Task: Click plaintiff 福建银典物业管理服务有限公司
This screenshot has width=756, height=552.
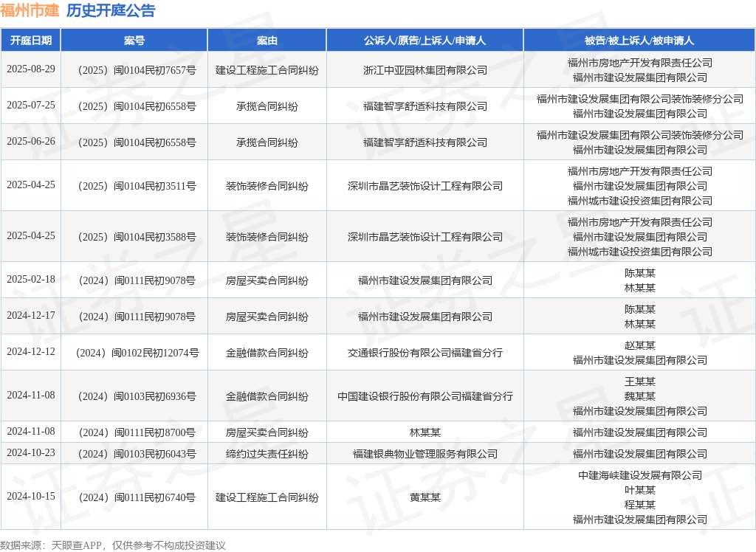Action: [x=425, y=454]
